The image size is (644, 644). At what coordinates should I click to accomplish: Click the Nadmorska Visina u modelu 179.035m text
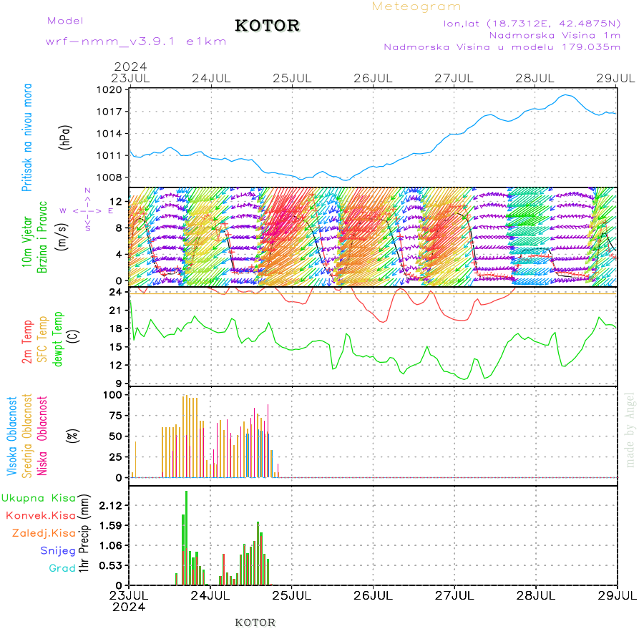tap(502, 47)
